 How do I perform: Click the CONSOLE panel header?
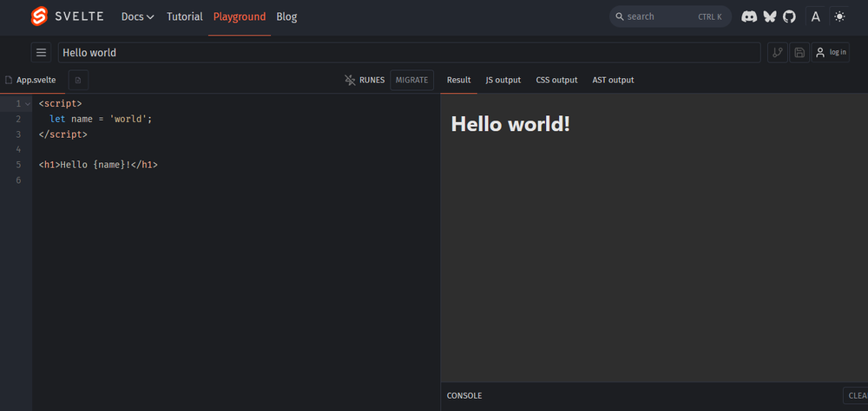[464, 396]
